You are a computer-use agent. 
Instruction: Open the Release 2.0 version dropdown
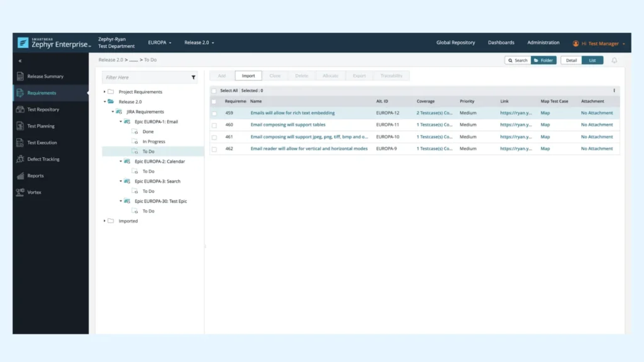tap(199, 43)
